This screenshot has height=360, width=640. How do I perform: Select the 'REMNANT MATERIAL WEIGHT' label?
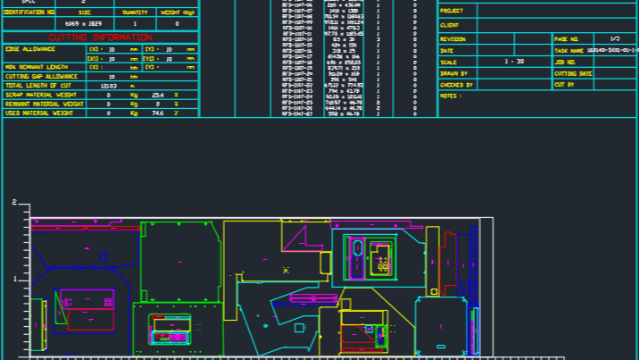tap(44, 104)
